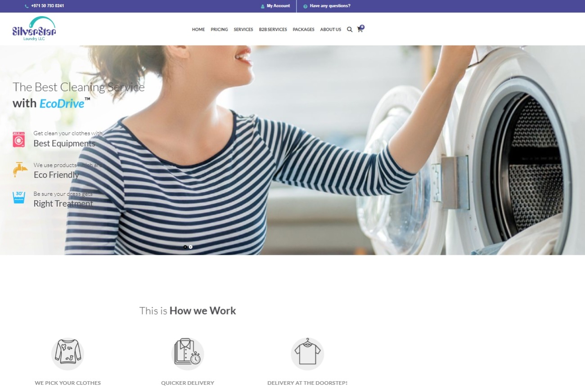Expand the B2B Services menu
Viewport: 585px width, 392px height.
click(273, 30)
